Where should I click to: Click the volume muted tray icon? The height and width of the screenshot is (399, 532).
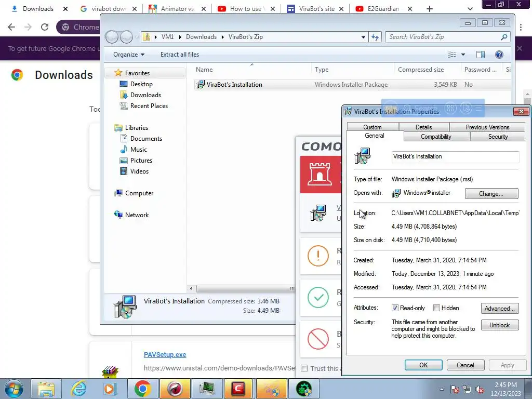[x=480, y=390]
